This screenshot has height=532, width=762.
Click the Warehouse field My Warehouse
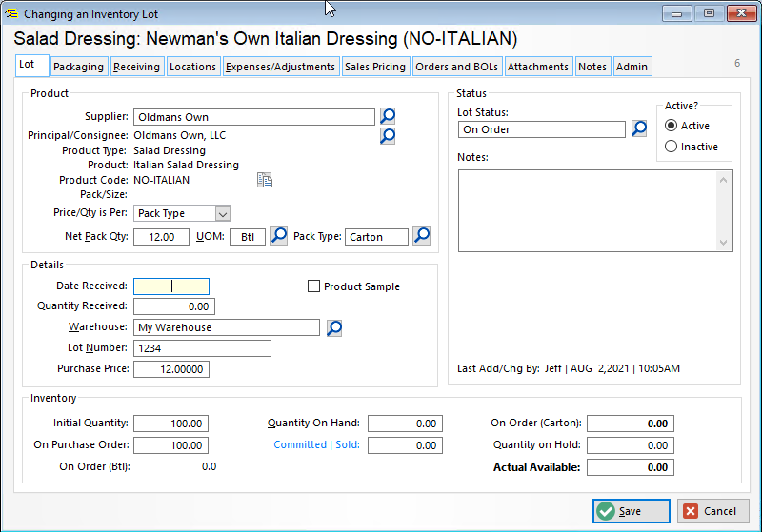pyautogui.click(x=227, y=327)
